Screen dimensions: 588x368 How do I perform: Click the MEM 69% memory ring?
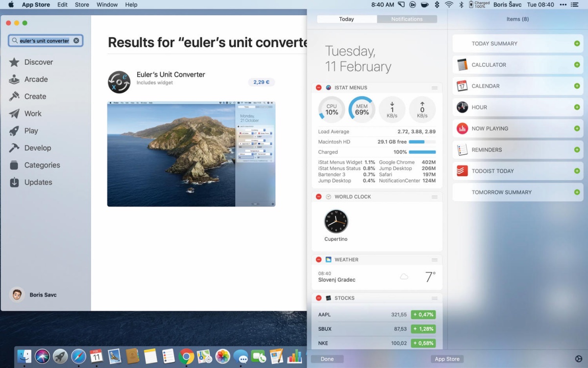click(362, 109)
